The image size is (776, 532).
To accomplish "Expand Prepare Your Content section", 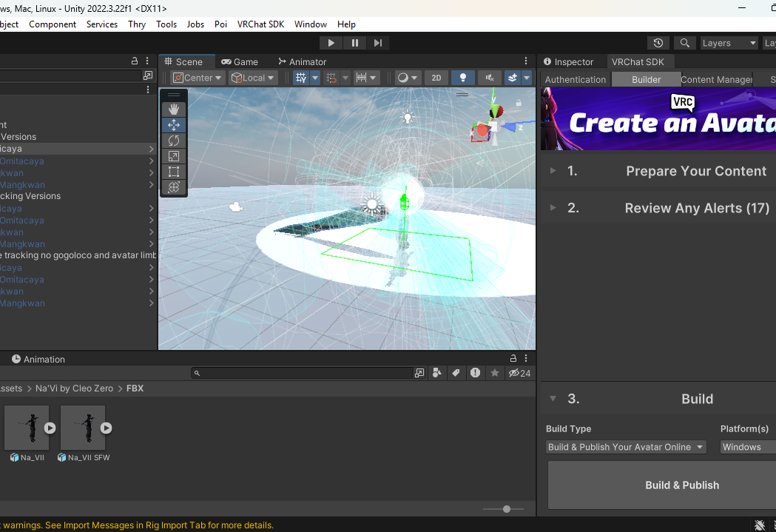I will click(553, 171).
